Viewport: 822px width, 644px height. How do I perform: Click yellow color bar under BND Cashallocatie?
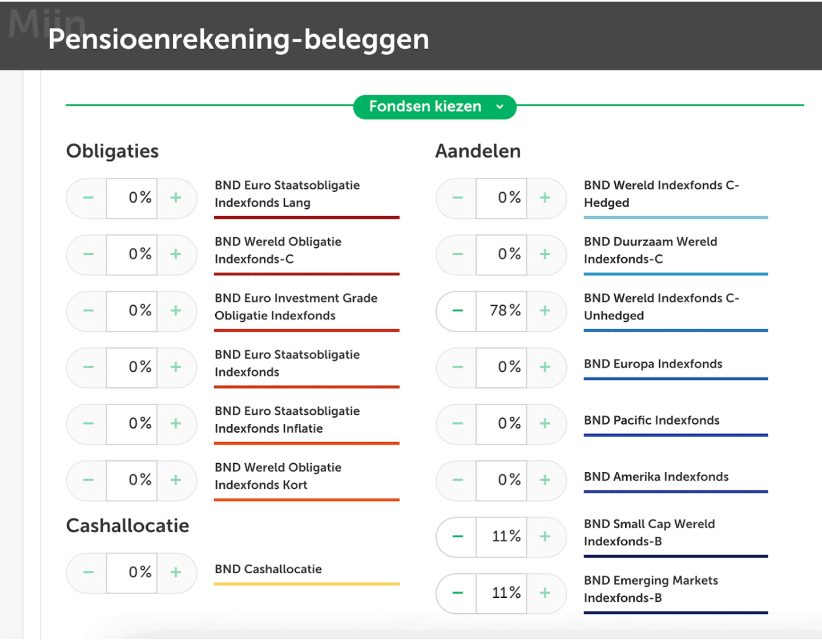tap(307, 584)
